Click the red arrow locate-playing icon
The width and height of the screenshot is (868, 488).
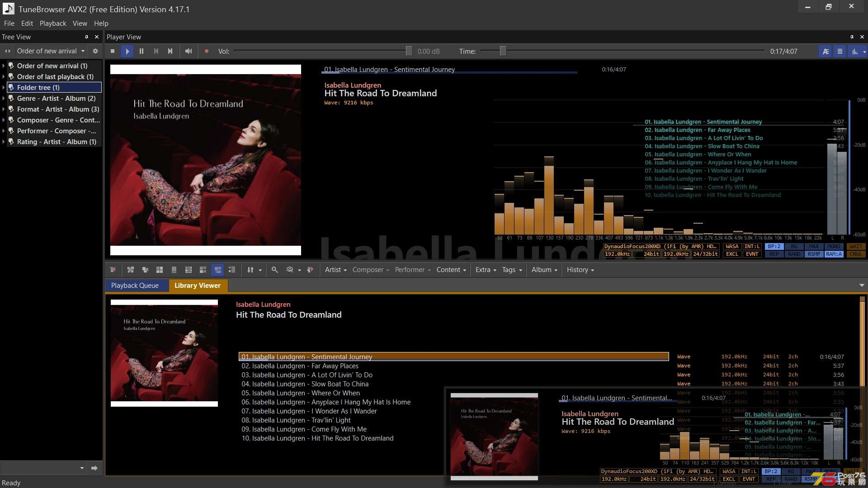[310, 270]
